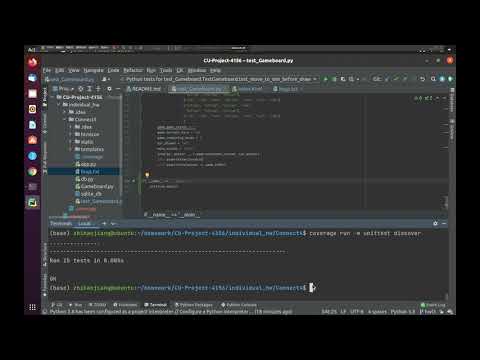Open PyCharm from the Ubuntu dock

tap(32, 203)
